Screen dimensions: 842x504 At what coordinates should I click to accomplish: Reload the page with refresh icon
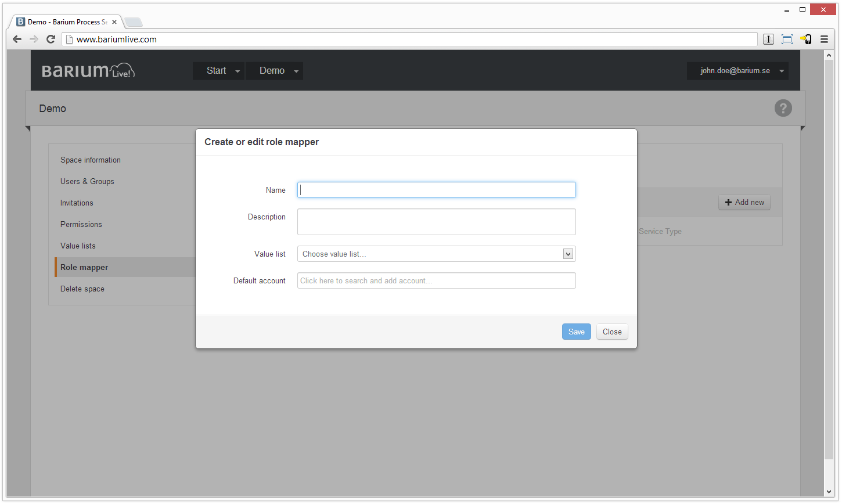(51, 39)
